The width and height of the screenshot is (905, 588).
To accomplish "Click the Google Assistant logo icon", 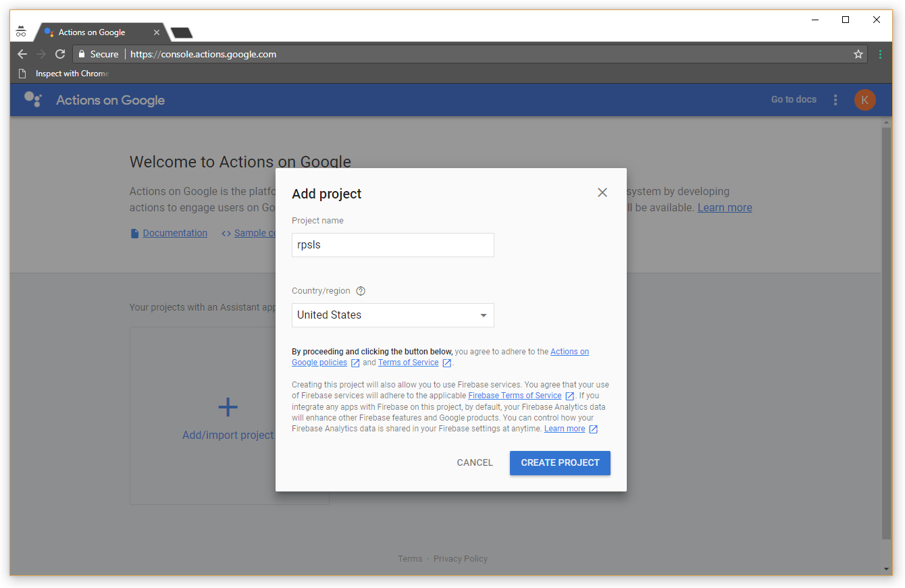I will (x=32, y=100).
